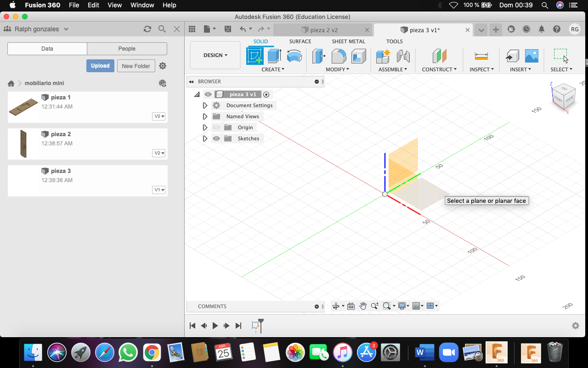Viewport: 588px width, 368px height.
Task: Open the project web globe icon
Action: (163, 83)
